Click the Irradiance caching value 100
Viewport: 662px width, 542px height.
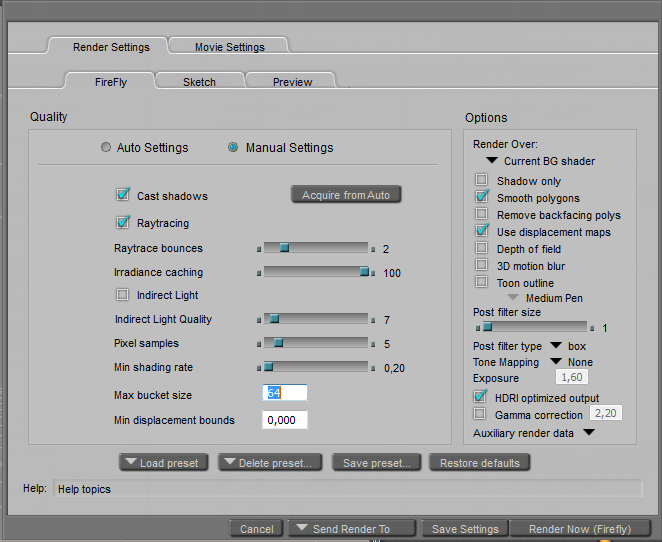(392, 273)
